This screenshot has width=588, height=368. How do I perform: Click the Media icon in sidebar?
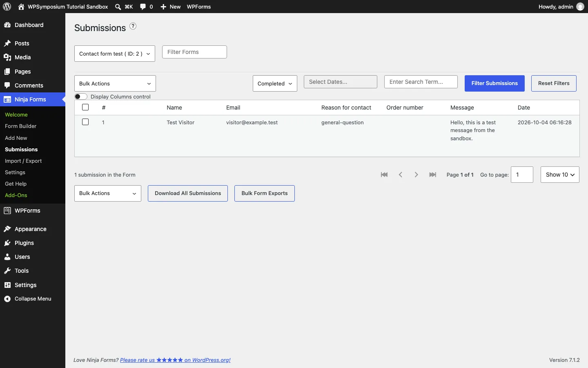(x=7, y=57)
